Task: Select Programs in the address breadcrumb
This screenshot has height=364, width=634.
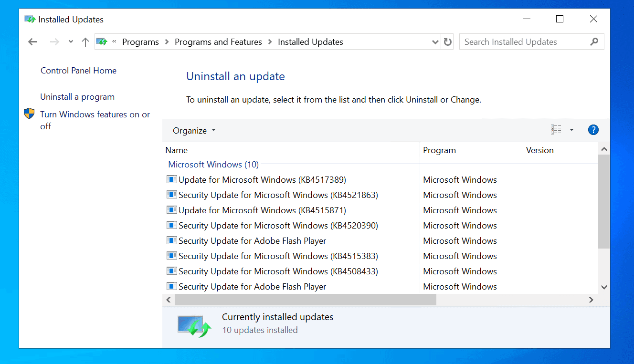Action: tap(140, 42)
